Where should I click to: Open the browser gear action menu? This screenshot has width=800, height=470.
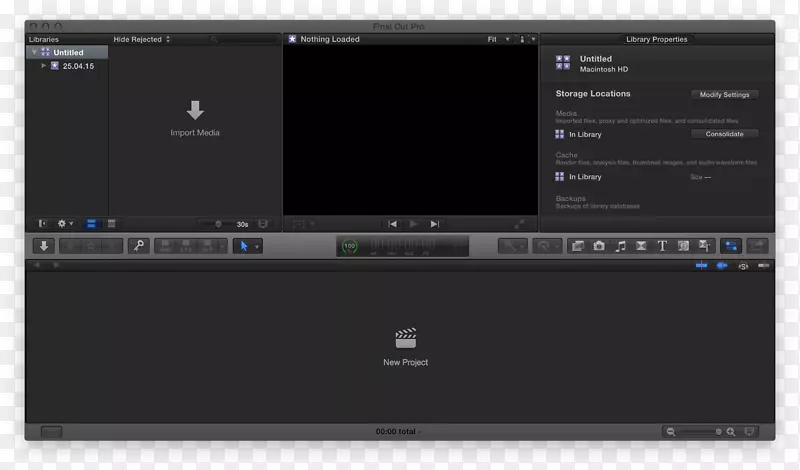65,224
